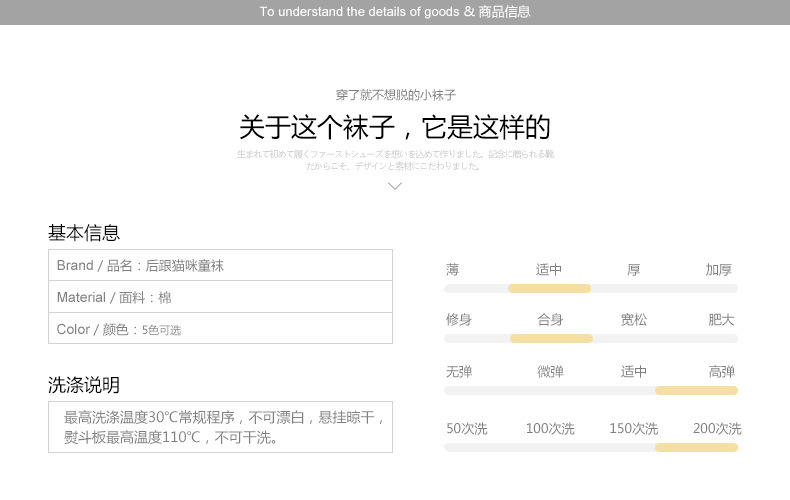790x500 pixels.
Task: Select the 修身 fit label
Action: (459, 320)
